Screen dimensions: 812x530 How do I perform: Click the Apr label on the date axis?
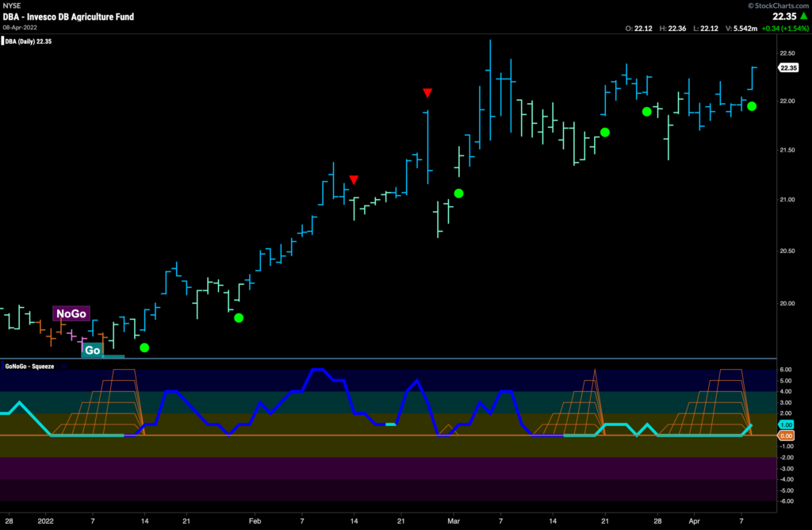[x=694, y=521]
